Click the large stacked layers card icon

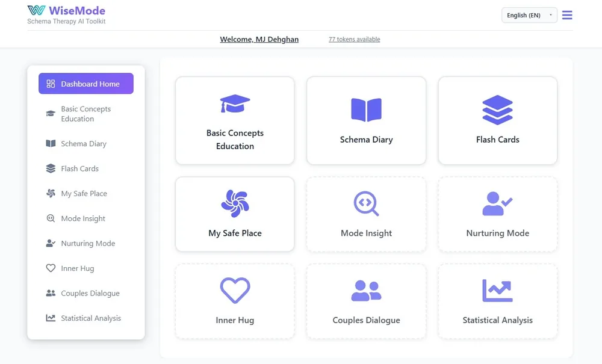click(x=498, y=110)
